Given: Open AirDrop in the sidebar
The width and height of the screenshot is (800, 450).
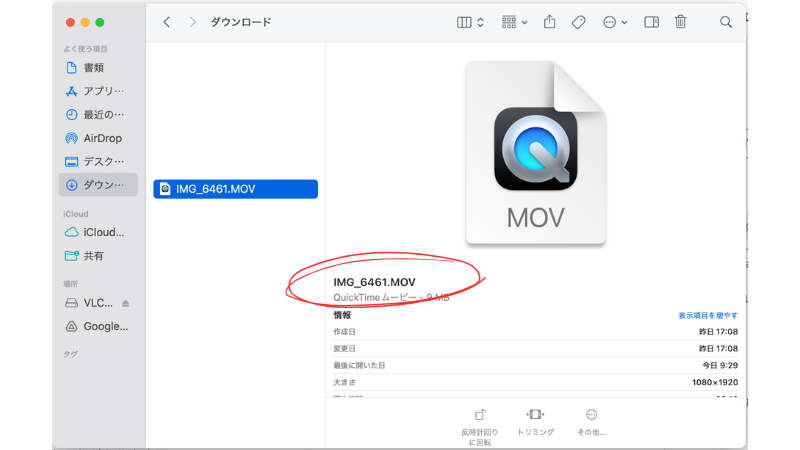Looking at the screenshot, I should [x=98, y=138].
